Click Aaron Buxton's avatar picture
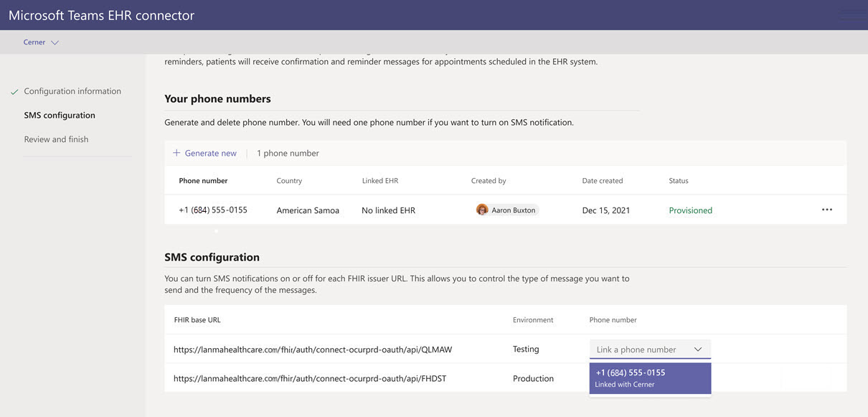868x417 pixels. [482, 210]
